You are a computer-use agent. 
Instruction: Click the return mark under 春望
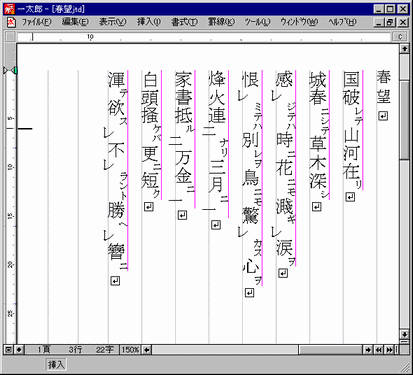pyautogui.click(x=383, y=116)
